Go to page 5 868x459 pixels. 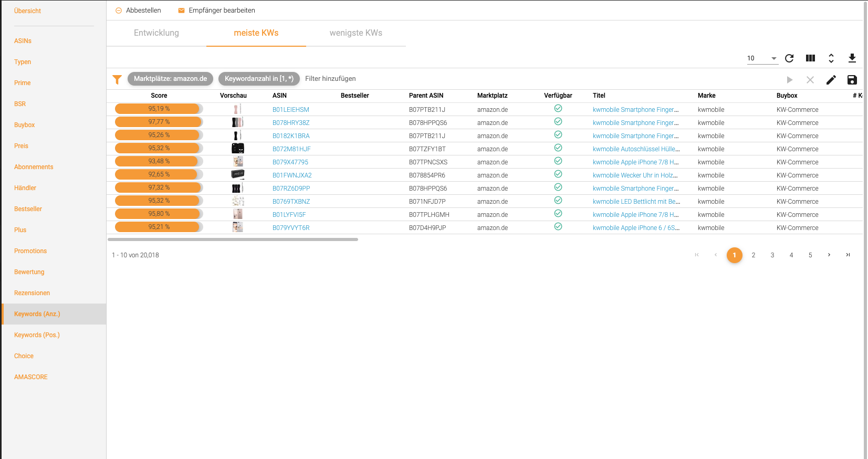pos(810,255)
